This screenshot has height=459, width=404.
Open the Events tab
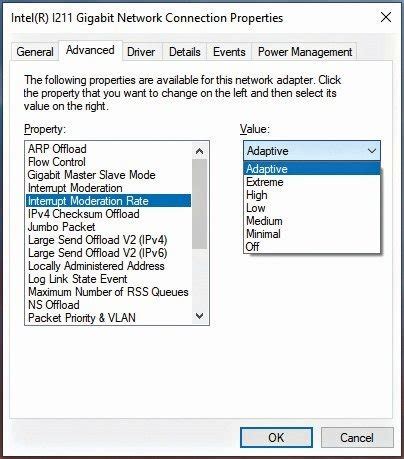pos(229,52)
